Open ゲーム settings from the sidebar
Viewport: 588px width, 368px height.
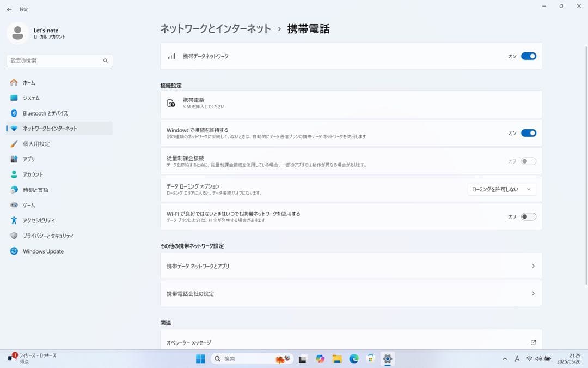[x=30, y=205]
